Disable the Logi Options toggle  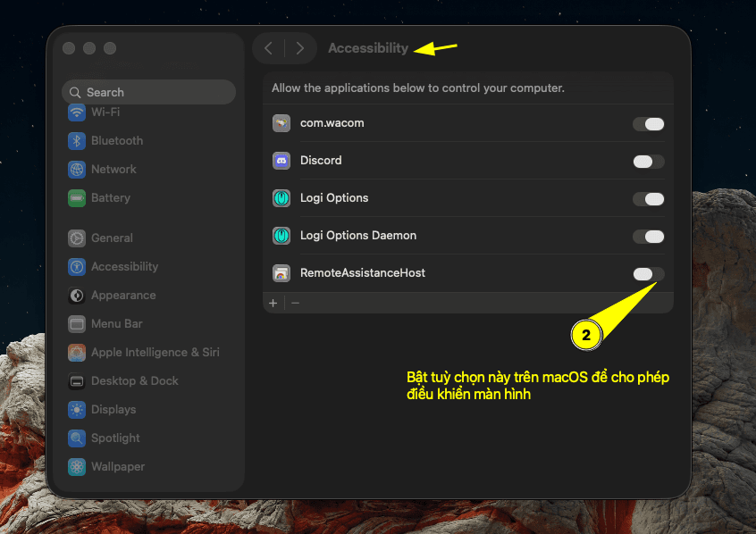(x=648, y=199)
